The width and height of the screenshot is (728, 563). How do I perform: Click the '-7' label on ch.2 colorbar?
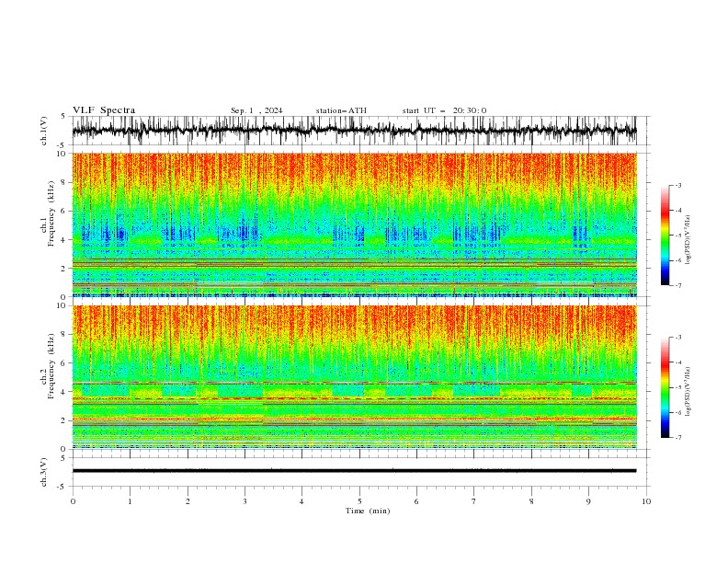point(677,437)
